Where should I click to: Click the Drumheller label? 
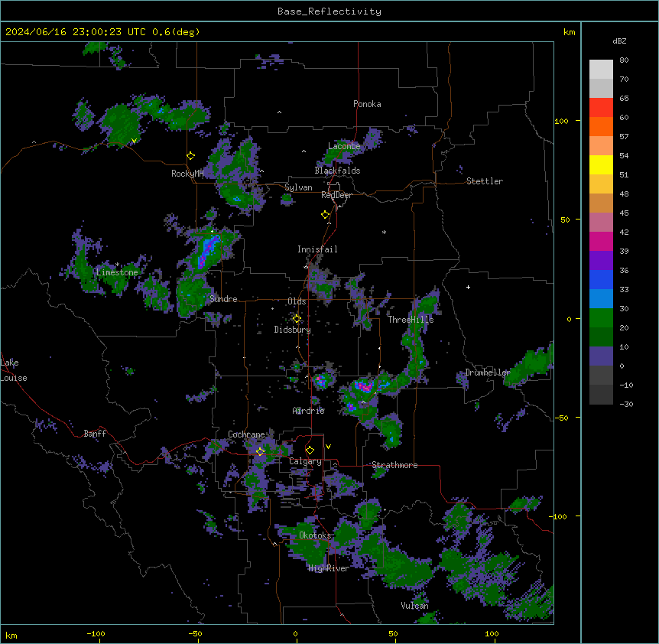coord(487,372)
